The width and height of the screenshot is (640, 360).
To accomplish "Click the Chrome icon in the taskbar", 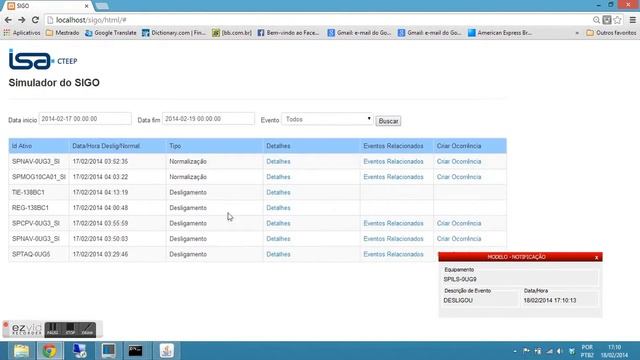I will 49,351.
